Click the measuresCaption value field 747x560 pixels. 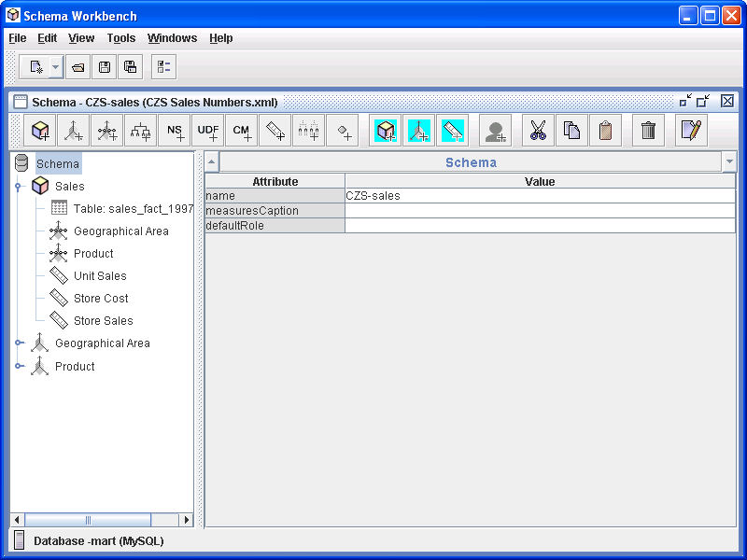tap(541, 211)
